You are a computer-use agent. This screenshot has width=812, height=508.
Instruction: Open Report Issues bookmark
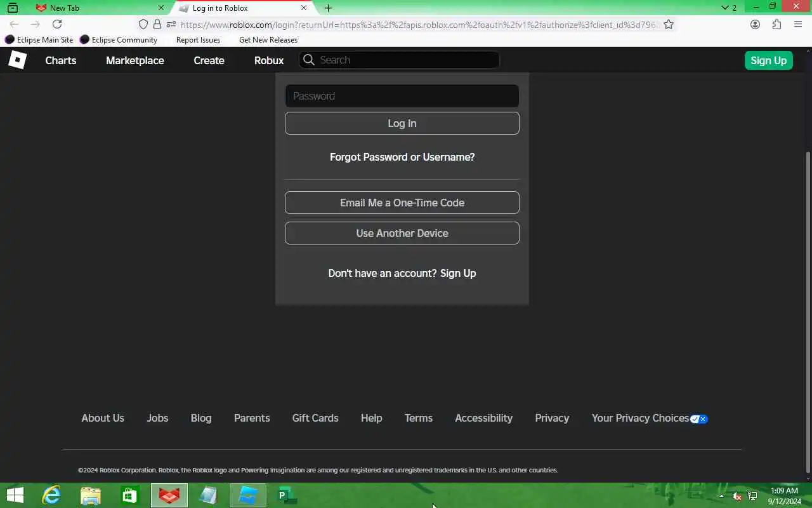[198, 39]
